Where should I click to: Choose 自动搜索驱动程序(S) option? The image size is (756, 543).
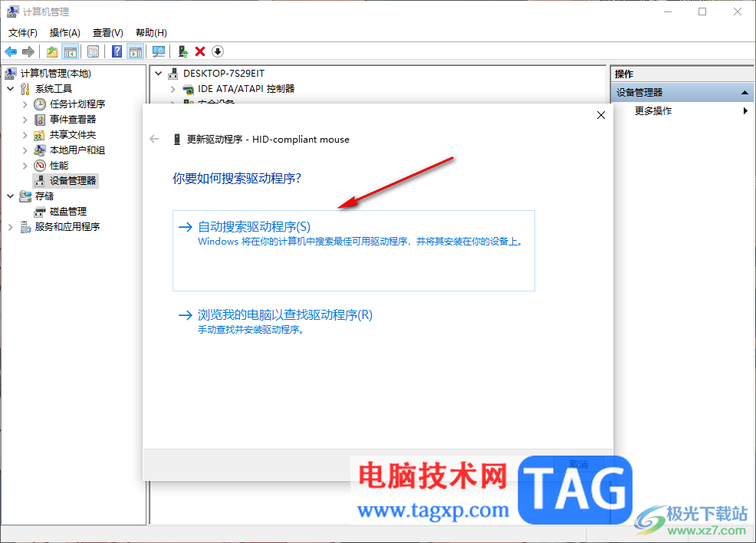[354, 251]
